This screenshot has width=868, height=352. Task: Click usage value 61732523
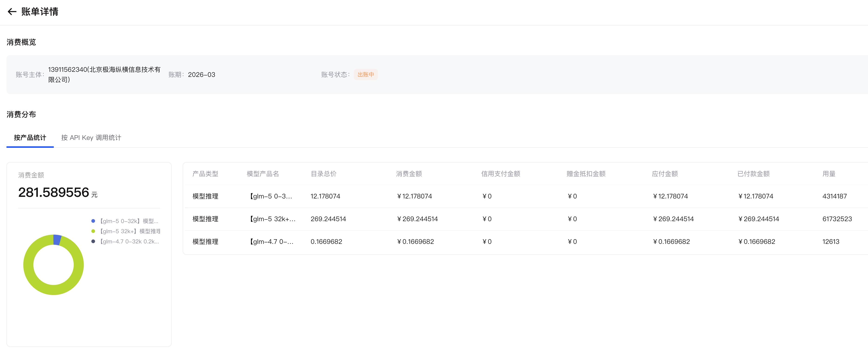[x=837, y=219]
